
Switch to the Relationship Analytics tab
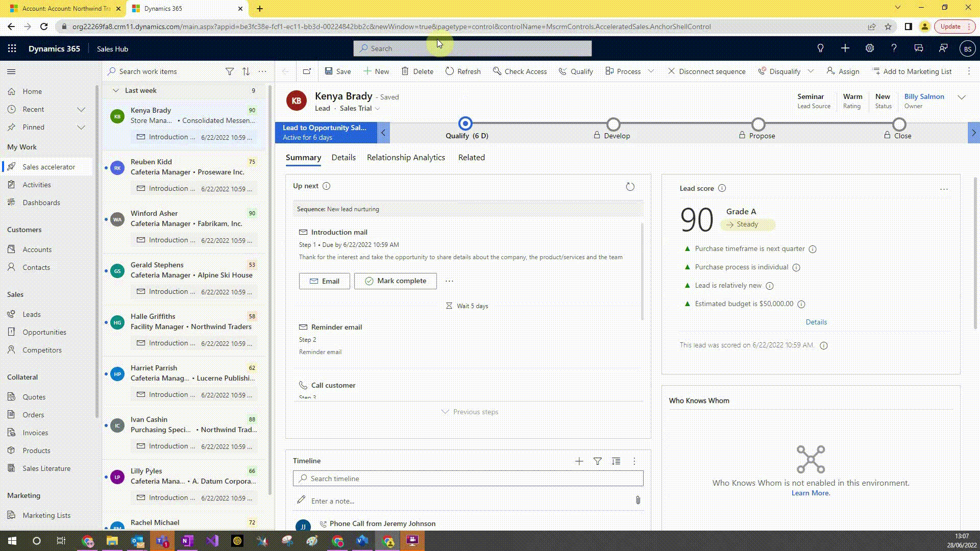[x=406, y=158]
